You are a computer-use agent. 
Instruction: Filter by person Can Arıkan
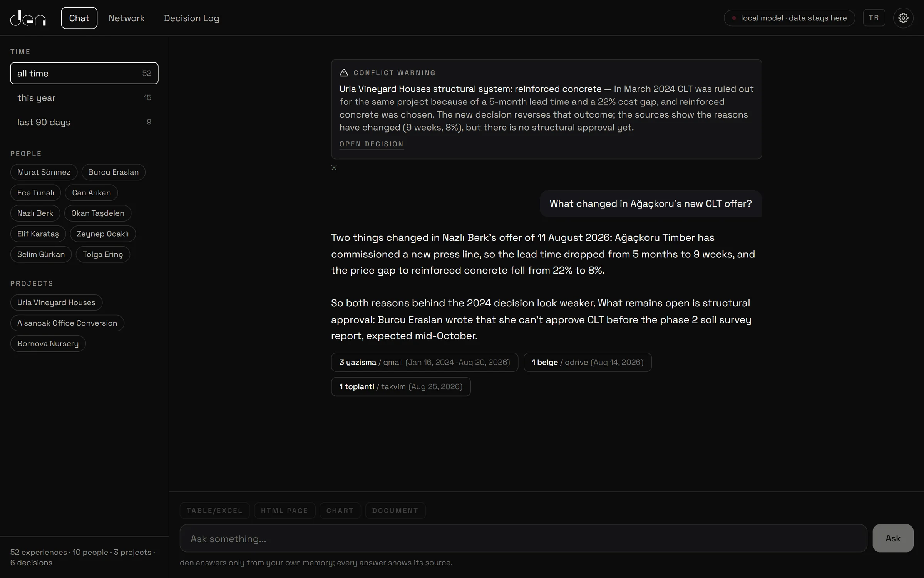[x=91, y=193]
